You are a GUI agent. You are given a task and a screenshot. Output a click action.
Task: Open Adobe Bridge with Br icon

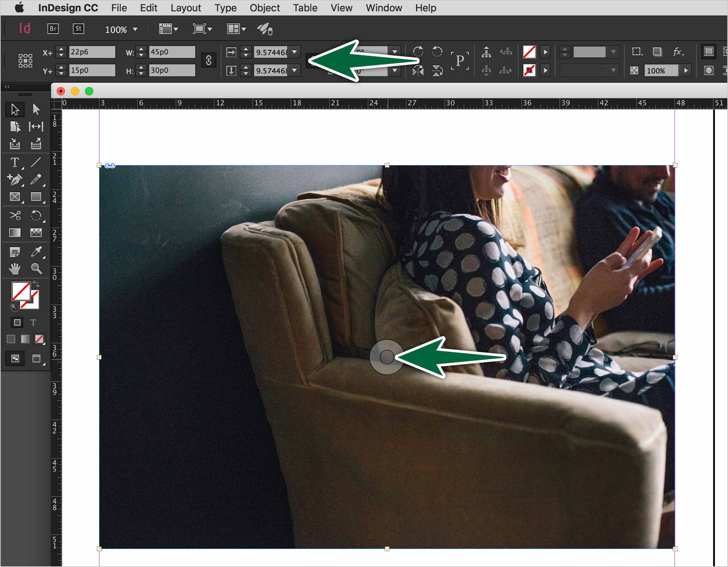click(53, 29)
